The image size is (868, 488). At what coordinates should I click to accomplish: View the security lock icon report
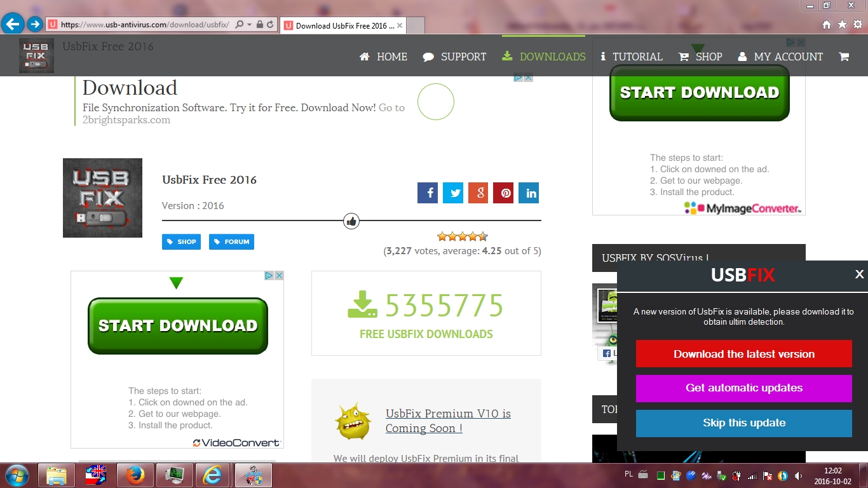[x=259, y=25]
